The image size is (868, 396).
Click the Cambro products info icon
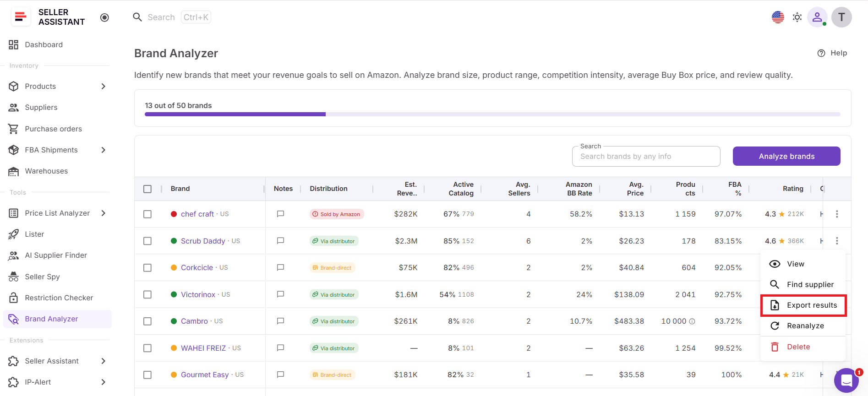[692, 321]
